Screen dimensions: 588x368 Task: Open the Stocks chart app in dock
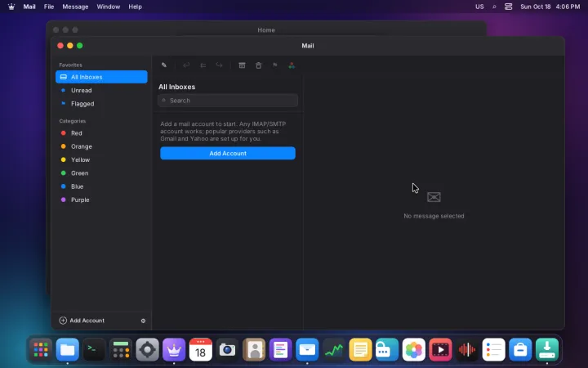pyautogui.click(x=334, y=350)
